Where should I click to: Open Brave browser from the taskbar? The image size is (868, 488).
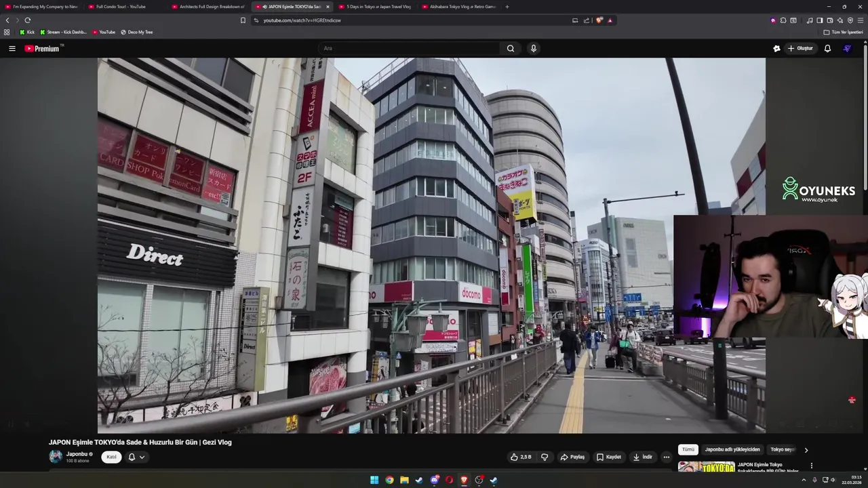click(464, 480)
